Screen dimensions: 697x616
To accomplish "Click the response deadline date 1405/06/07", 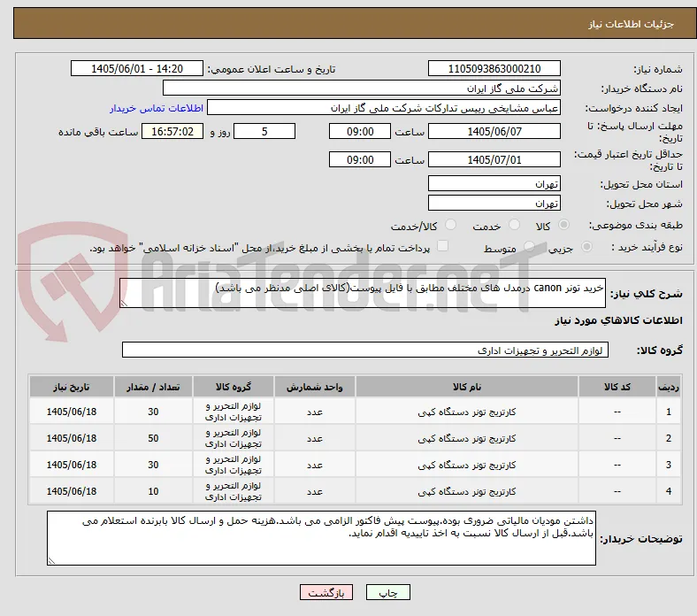I will (494, 131).
